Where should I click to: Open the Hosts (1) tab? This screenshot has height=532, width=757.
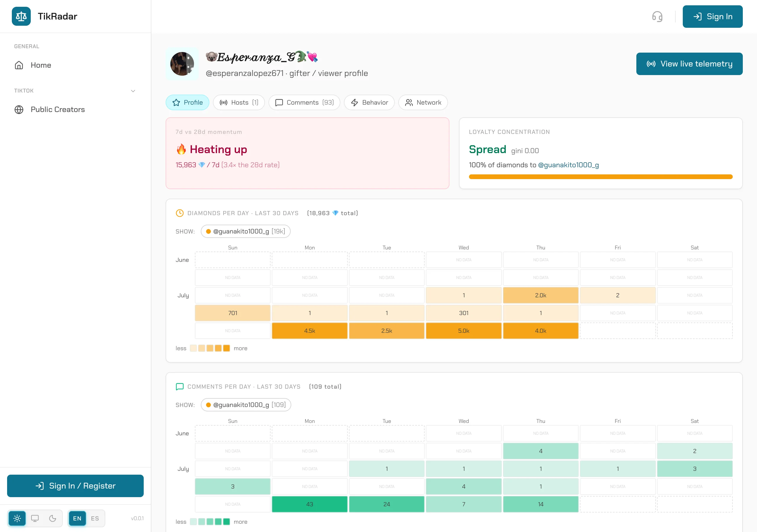239,103
